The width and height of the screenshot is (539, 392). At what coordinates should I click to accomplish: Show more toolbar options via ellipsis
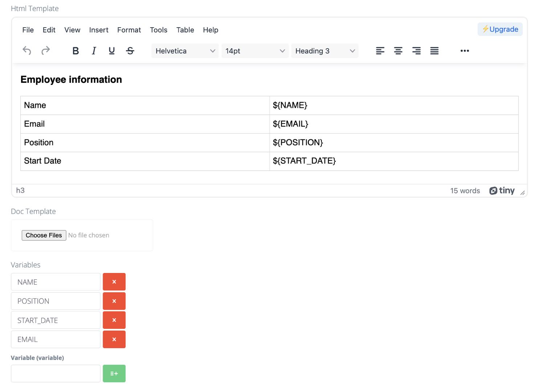(x=465, y=51)
